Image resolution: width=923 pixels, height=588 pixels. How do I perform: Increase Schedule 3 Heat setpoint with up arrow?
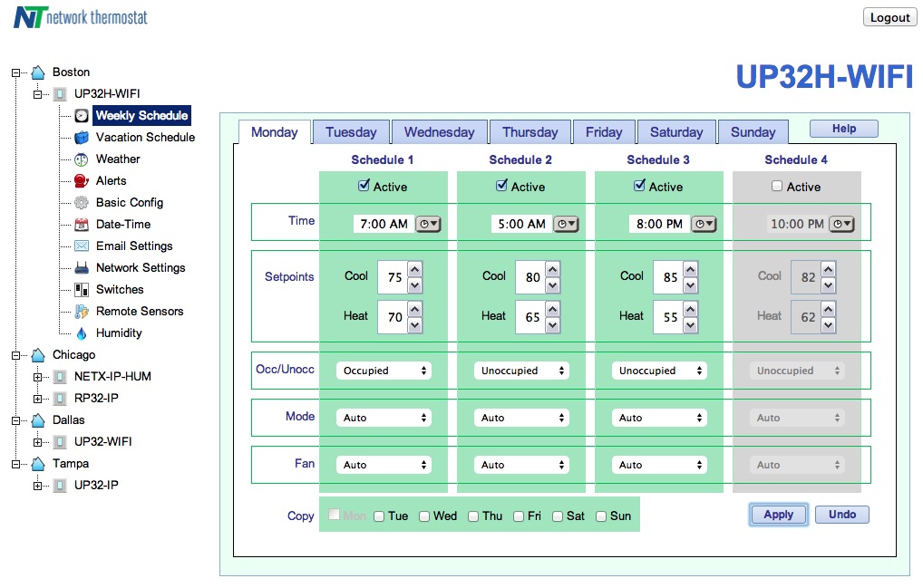click(x=691, y=309)
